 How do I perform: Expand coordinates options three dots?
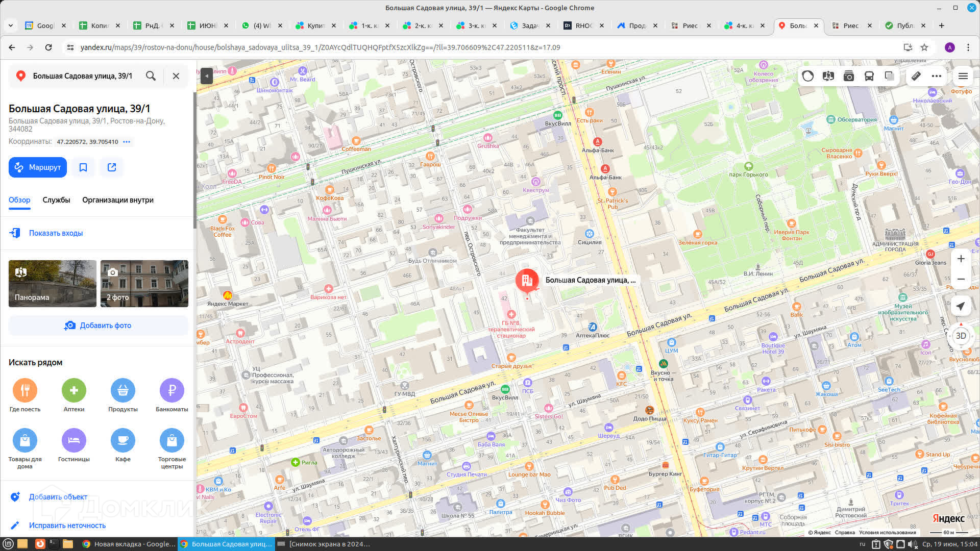(127, 142)
